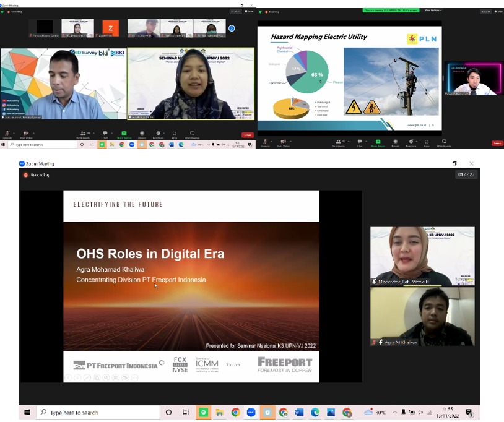Expand View Options dropdown above the PLN slide
Viewport: 504px width, 422px height.
point(432,10)
